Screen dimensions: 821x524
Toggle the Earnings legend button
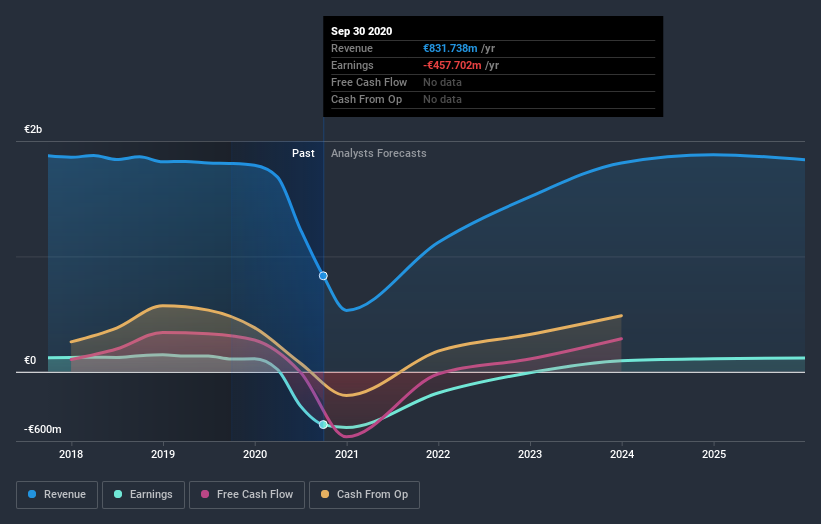point(143,495)
